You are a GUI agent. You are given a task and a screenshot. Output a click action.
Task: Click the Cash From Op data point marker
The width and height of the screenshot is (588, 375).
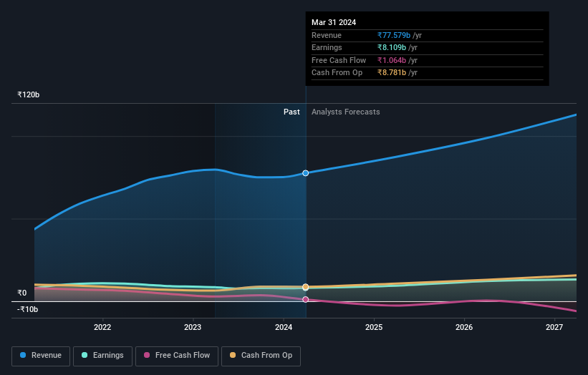point(306,287)
